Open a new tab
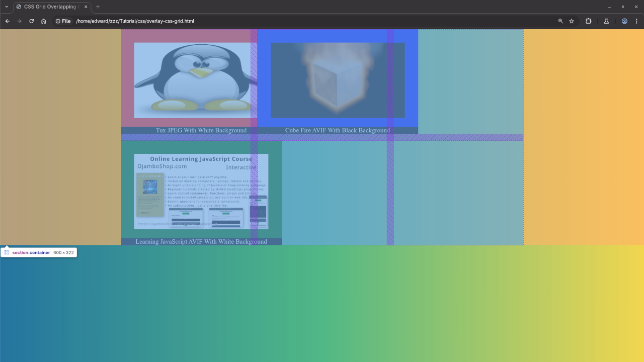This screenshot has width=644, height=362. 98,7
